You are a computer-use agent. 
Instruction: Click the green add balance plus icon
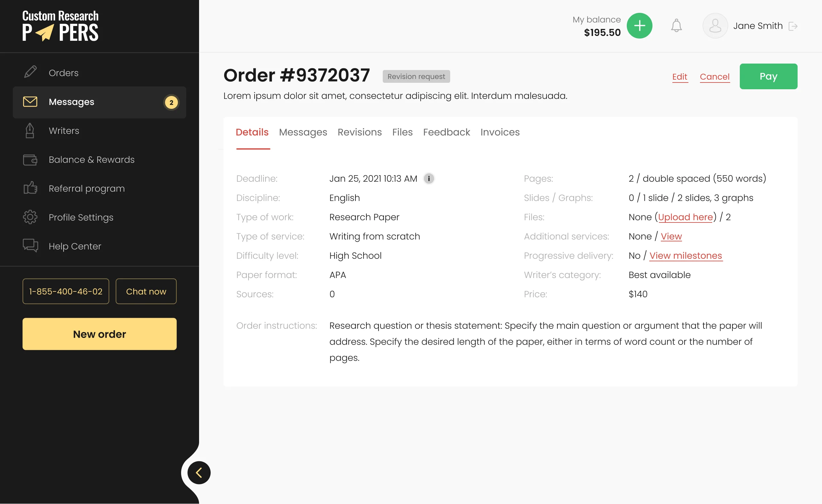pos(639,26)
